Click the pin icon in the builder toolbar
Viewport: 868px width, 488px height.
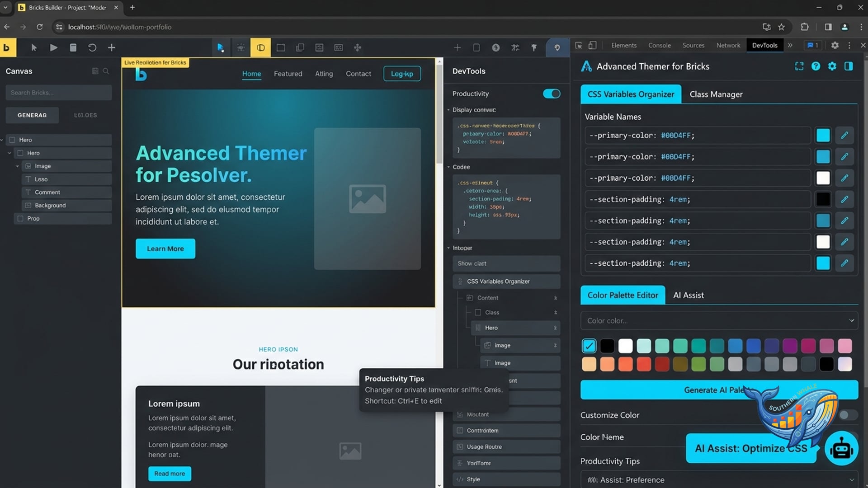point(534,47)
